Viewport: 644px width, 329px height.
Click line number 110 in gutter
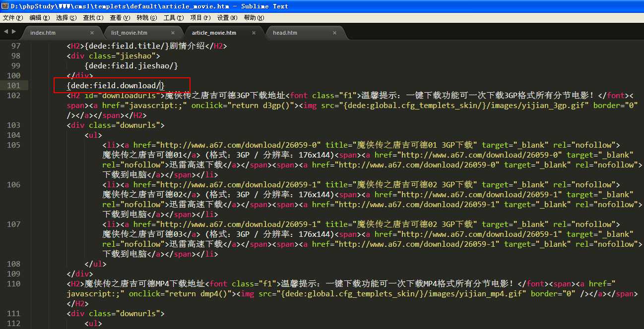click(14, 284)
